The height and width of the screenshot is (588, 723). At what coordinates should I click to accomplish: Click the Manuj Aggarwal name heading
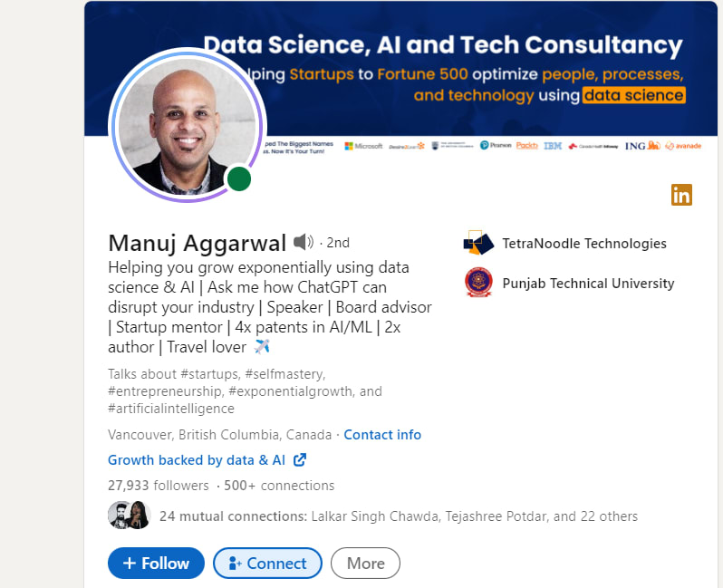click(x=197, y=243)
